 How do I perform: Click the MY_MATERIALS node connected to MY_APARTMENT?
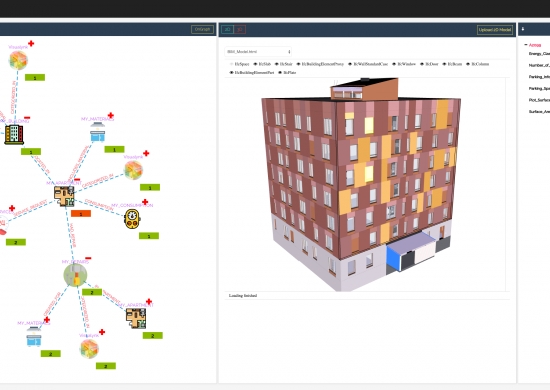98,132
